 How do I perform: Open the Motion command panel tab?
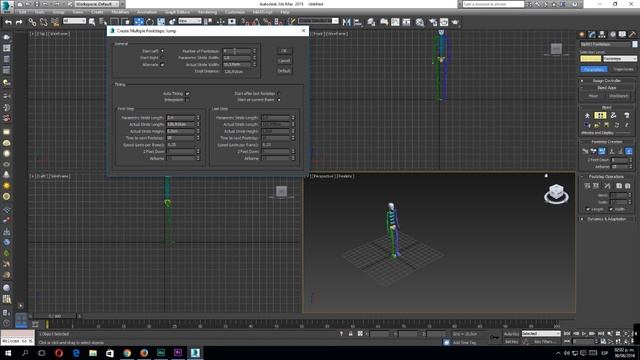613,35
